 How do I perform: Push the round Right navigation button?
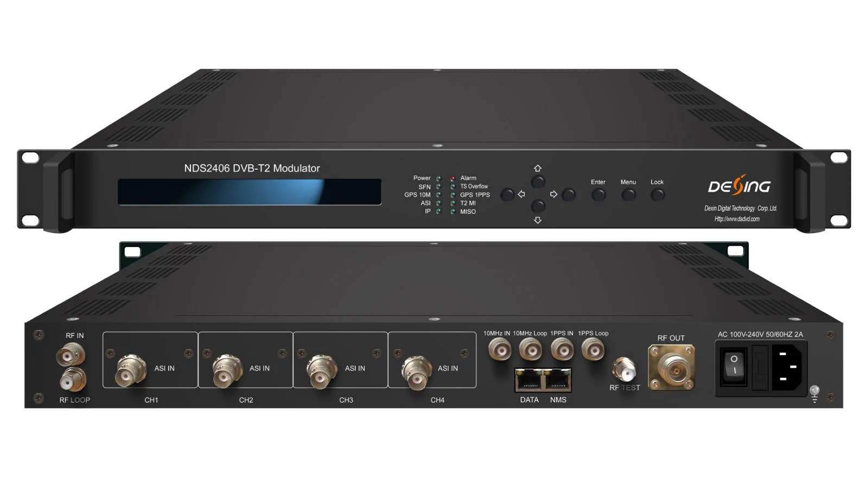tap(569, 195)
